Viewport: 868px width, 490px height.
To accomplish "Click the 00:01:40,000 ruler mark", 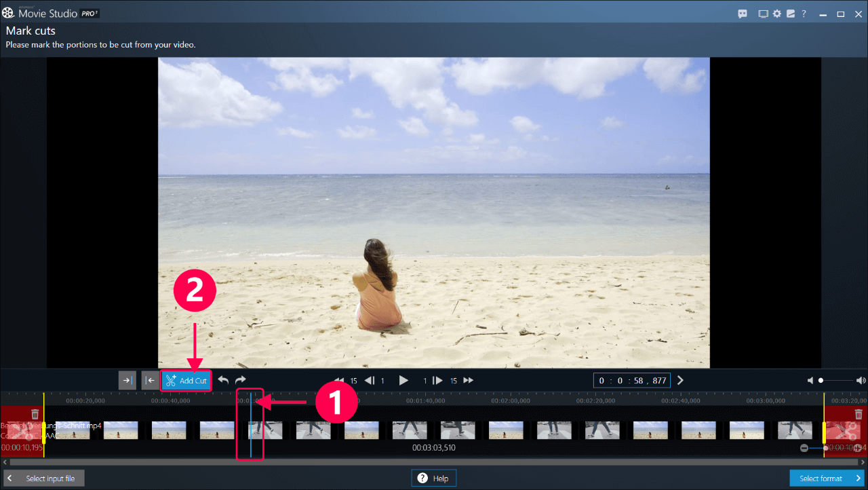I will (425, 400).
